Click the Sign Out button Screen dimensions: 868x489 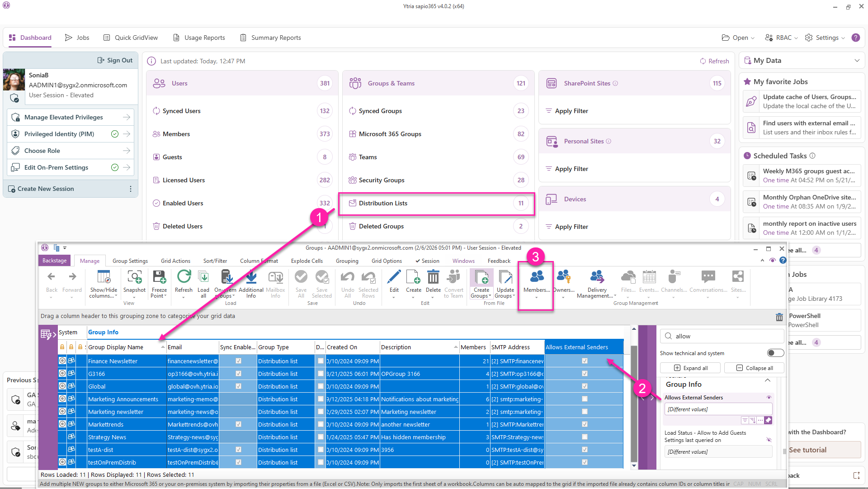115,60
